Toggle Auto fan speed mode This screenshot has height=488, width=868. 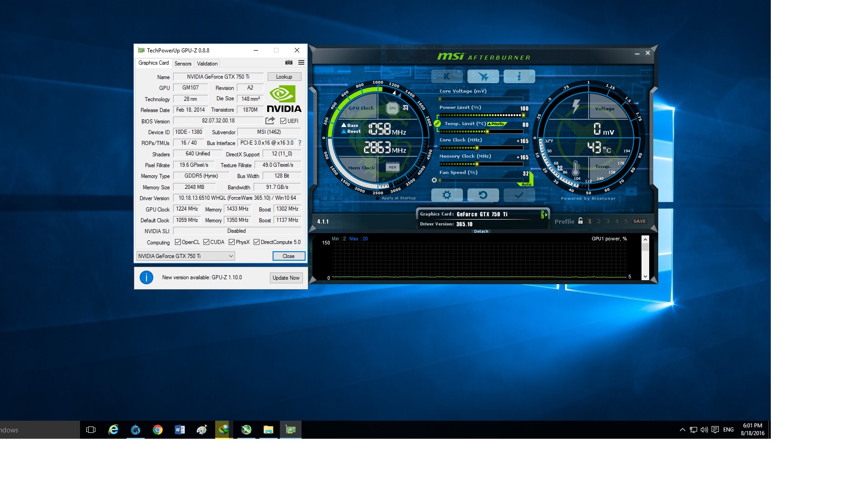pos(526,184)
